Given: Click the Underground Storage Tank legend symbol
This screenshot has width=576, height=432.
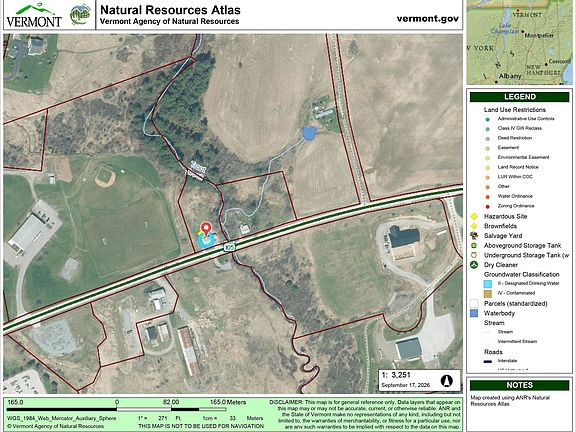Looking at the screenshot, I should pyautogui.click(x=474, y=255).
